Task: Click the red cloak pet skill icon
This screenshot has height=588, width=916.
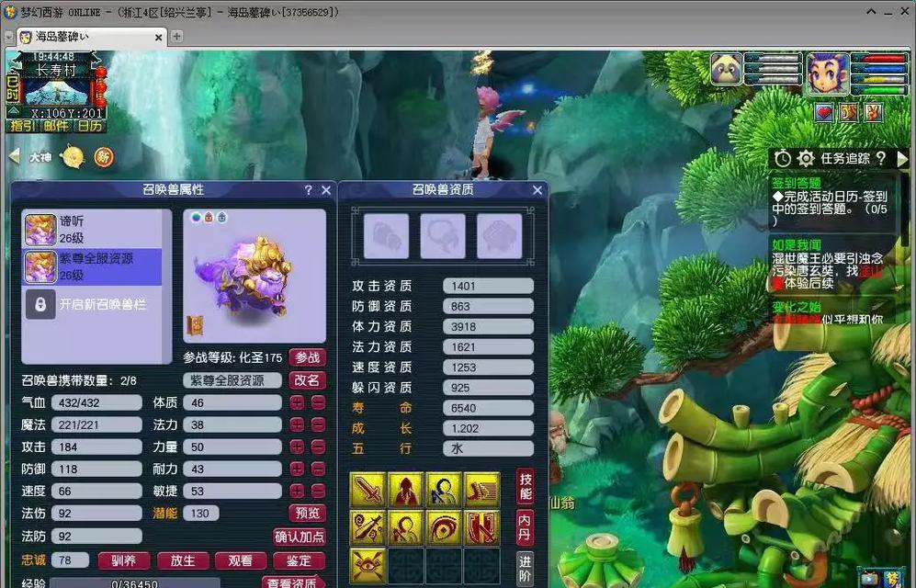Action: pos(405,490)
